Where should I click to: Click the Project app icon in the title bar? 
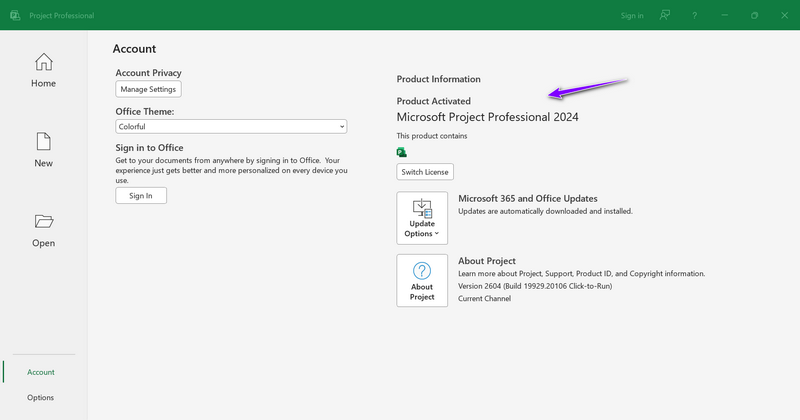15,15
